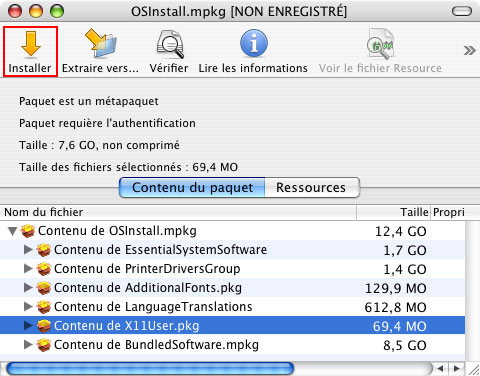Expand Contenu de BundledSoftware.mpkg
Image resolution: width=480 pixels, height=376 pixels.
(28, 344)
